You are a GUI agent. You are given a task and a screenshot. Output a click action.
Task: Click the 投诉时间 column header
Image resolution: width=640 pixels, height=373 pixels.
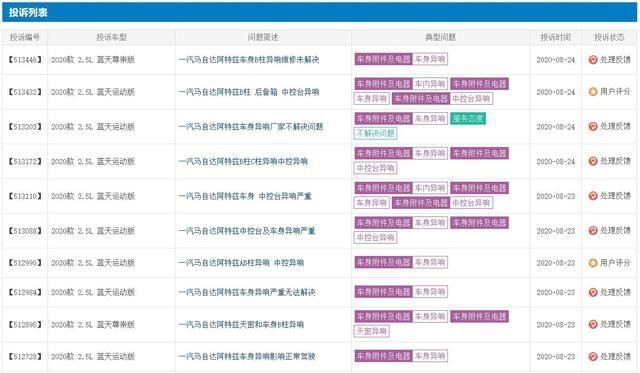click(x=555, y=37)
